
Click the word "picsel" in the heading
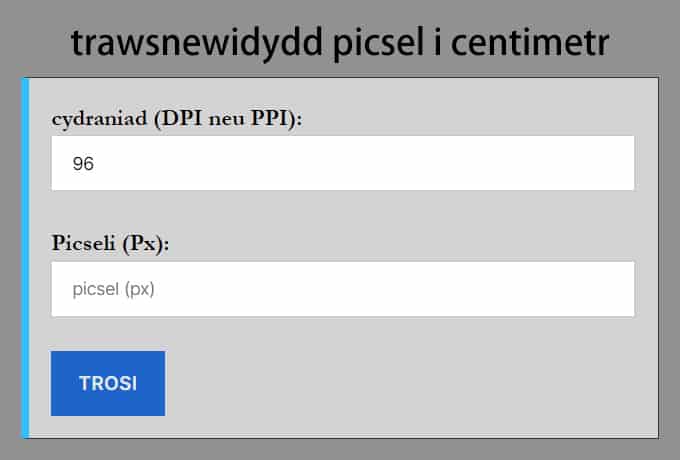tap(379, 43)
